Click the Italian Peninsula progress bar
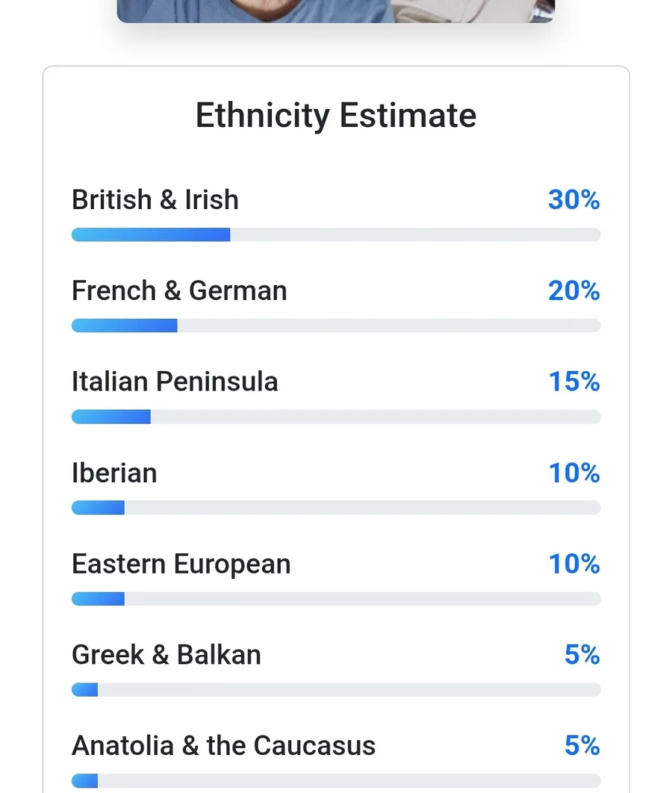This screenshot has width=672, height=793. pos(336,417)
